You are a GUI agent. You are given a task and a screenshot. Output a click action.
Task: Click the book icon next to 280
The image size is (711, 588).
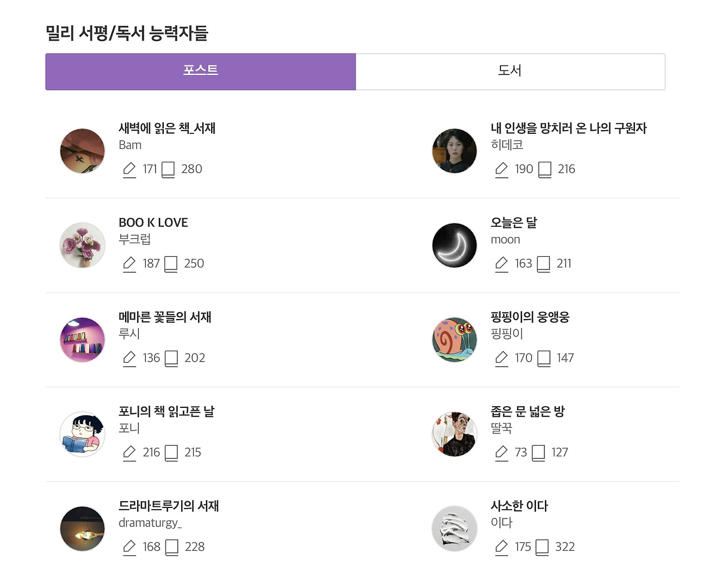click(168, 170)
